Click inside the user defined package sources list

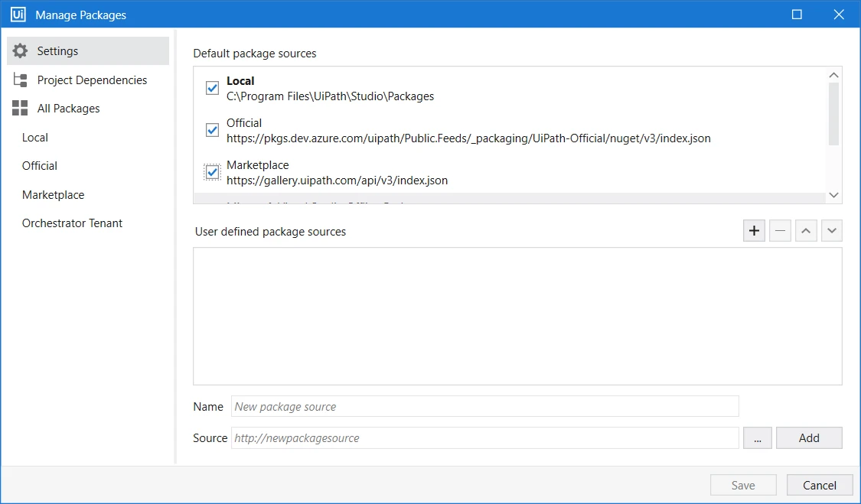click(517, 316)
